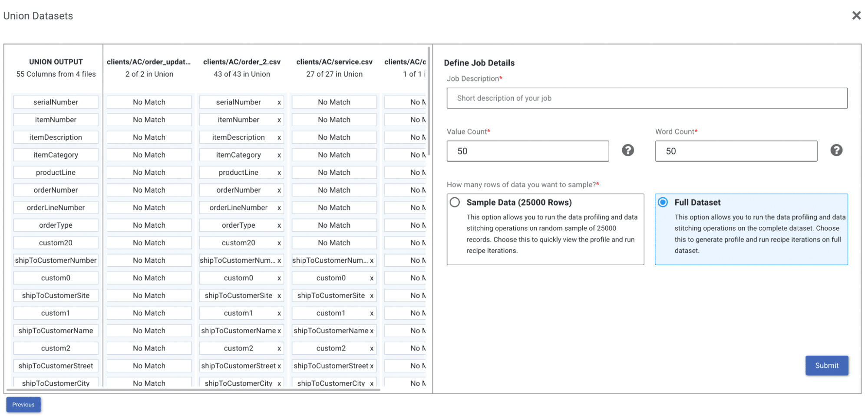Viewport: 868px width, 419px height.
Task: Remove shipToCustomerSite mapping in order_2.csv column
Action: tap(279, 296)
